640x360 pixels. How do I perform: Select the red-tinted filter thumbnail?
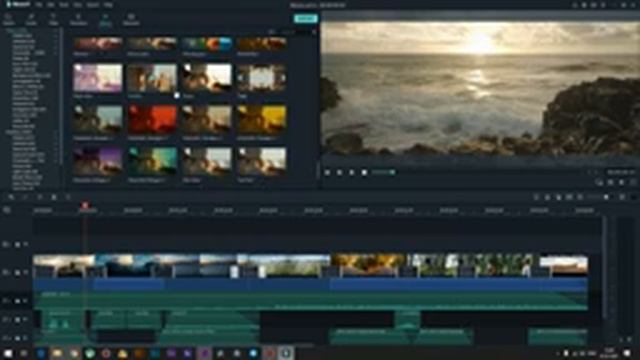(x=152, y=120)
